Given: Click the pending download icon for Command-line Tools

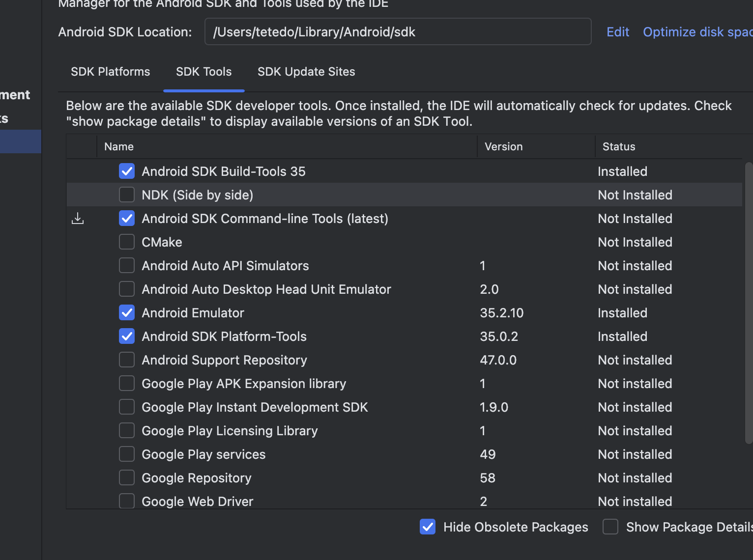Looking at the screenshot, I should [78, 219].
